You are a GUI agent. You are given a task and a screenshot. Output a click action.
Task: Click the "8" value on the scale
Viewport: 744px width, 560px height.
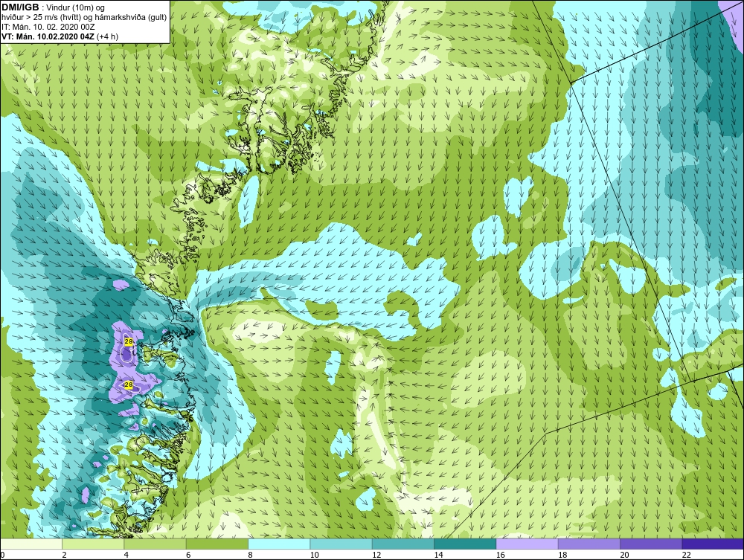pos(251,556)
